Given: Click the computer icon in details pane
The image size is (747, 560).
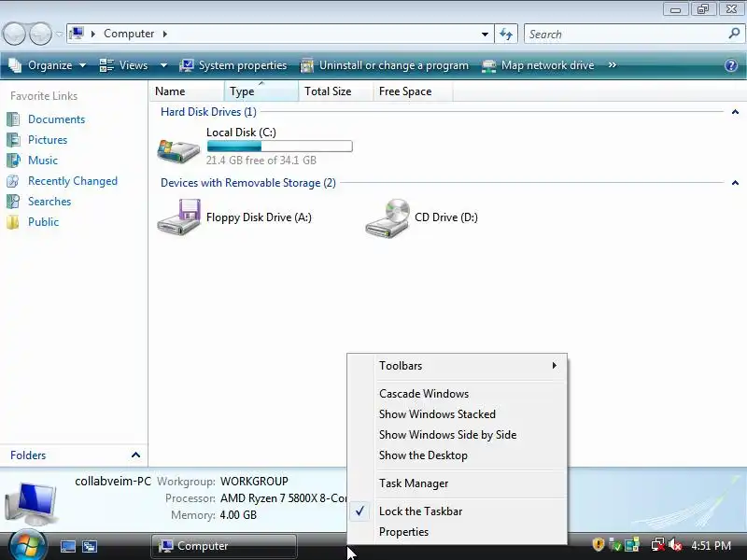Looking at the screenshot, I should 31,502.
